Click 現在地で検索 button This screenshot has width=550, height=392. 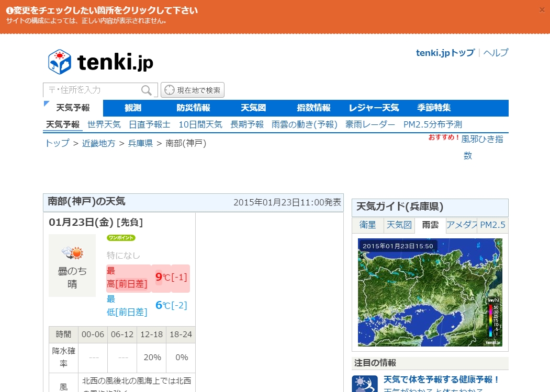[193, 90]
